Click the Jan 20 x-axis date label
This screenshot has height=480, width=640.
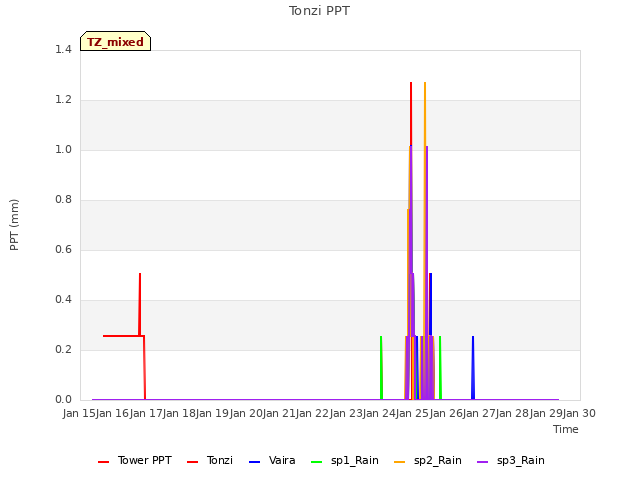246,413
